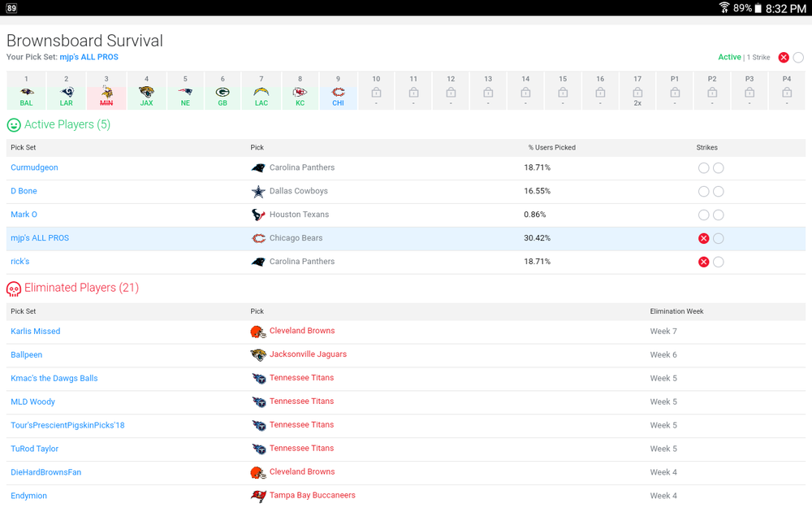
Task: Select the Week 6 Packers pick
Action: point(222,91)
